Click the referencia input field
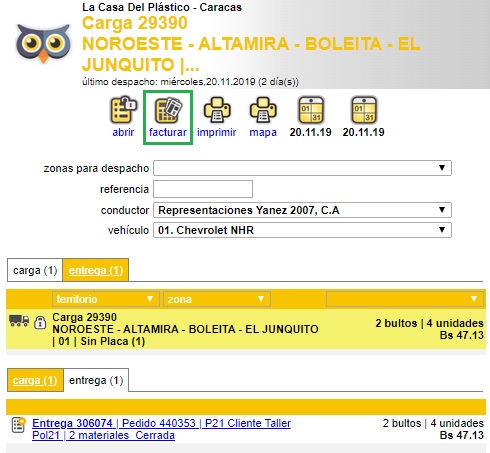The image size is (490, 453). coord(203,189)
